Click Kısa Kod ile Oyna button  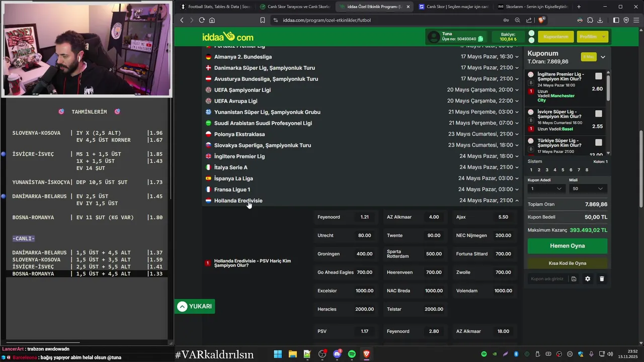(x=567, y=263)
